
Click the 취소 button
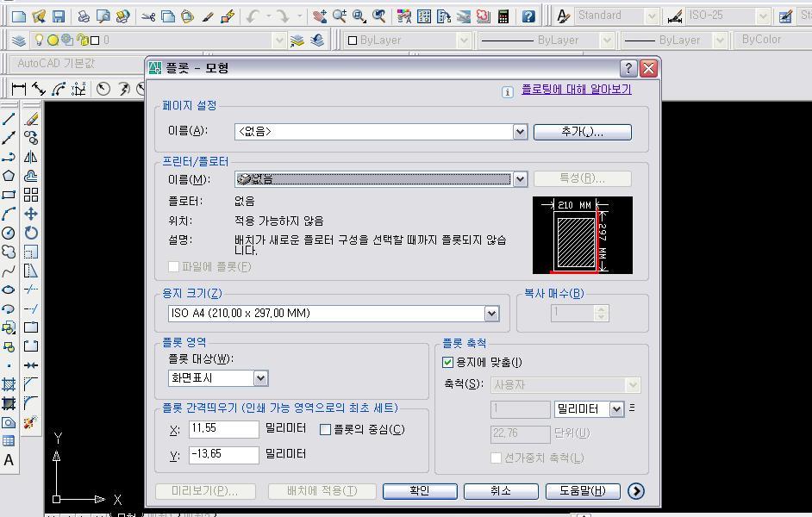click(501, 491)
